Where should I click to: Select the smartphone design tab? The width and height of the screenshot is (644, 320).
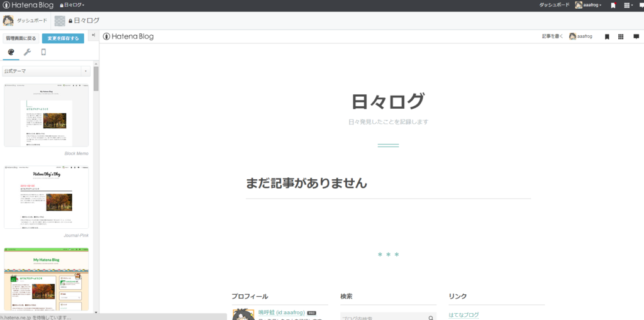coord(43,52)
